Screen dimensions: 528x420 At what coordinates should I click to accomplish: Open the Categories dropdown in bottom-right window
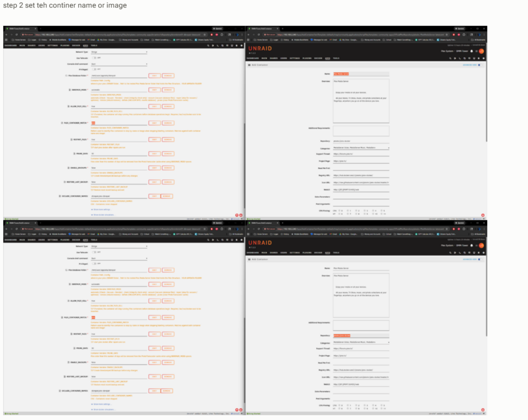point(361,342)
